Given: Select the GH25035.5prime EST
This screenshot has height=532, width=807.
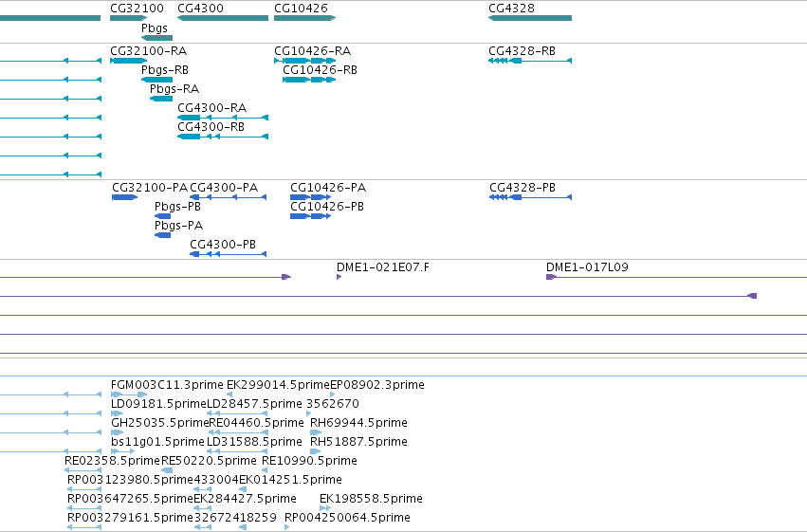Looking at the screenshot, I should [x=117, y=432].
